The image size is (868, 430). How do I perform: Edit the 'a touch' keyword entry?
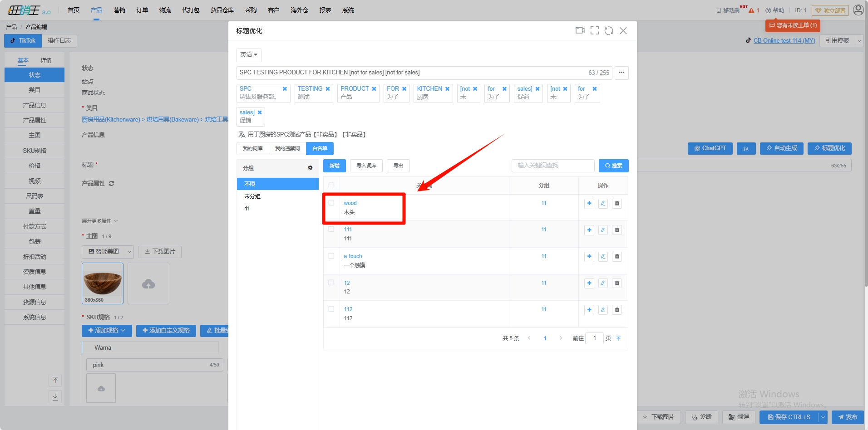click(603, 257)
